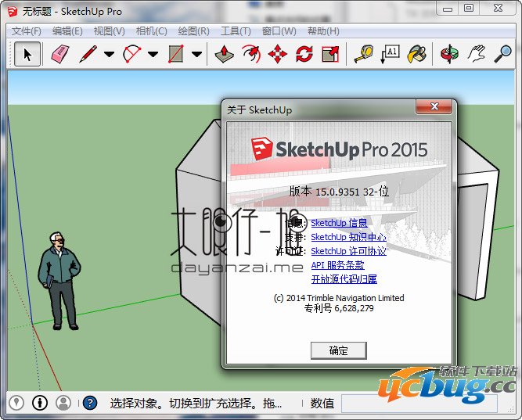The width and height of the screenshot is (522, 420).
Task: Focus the 数值 measurements input box
Action: coord(419,404)
